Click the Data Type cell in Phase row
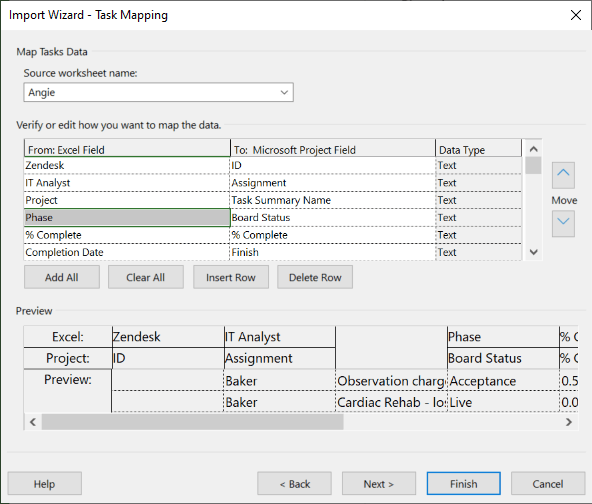This screenshot has width=592, height=504. click(479, 217)
